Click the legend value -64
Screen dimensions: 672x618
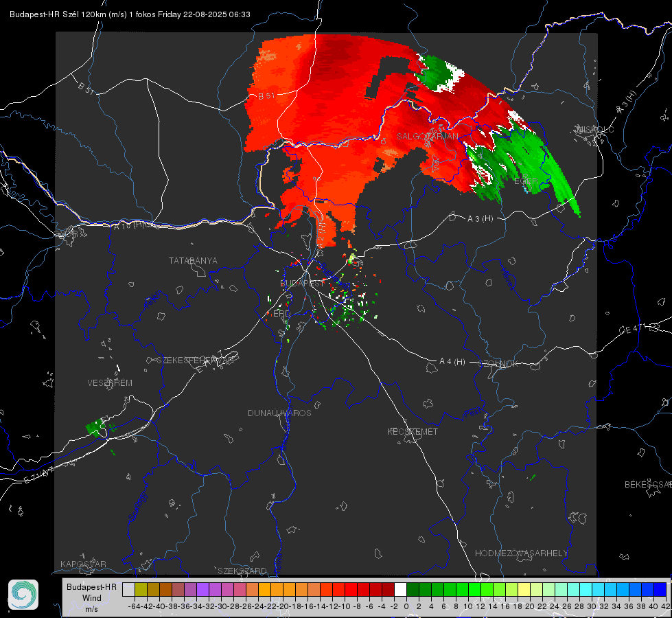click(134, 606)
